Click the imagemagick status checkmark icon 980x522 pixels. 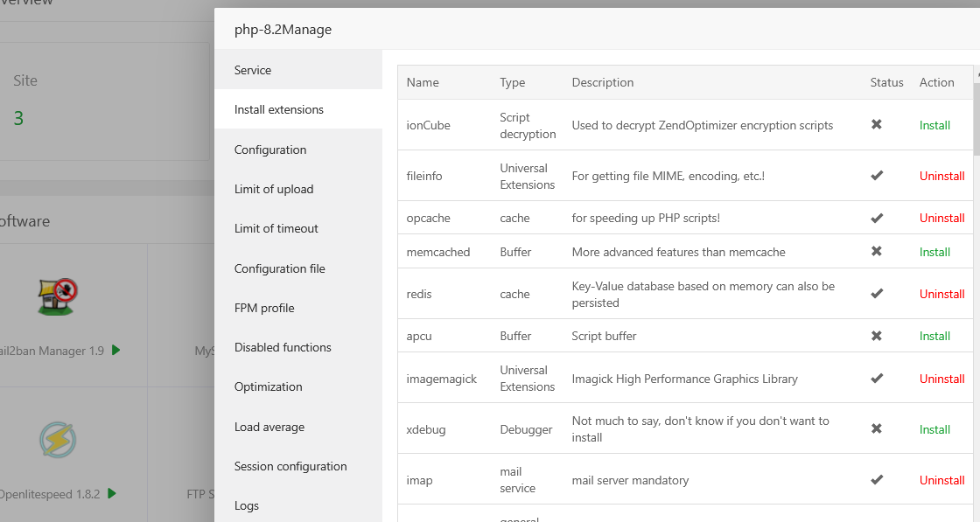[x=877, y=379]
